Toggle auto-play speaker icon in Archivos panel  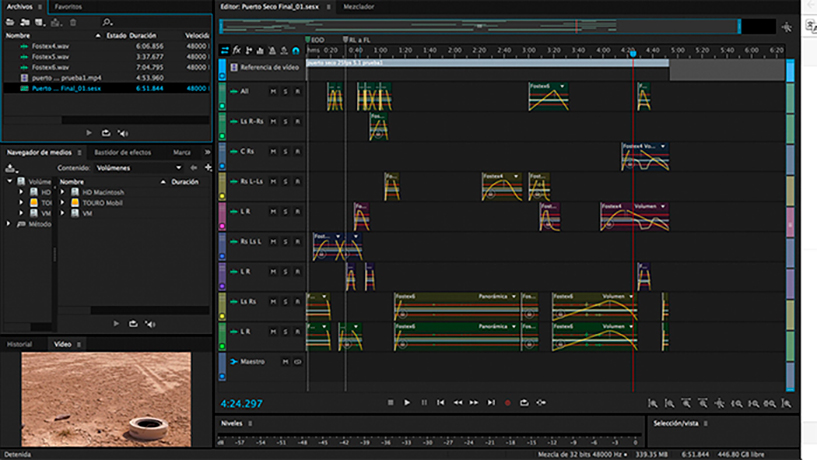[x=123, y=133]
